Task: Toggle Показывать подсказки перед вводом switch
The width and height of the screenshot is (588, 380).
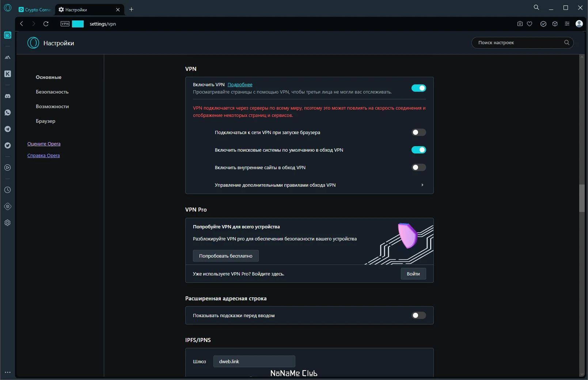Action: click(x=419, y=315)
